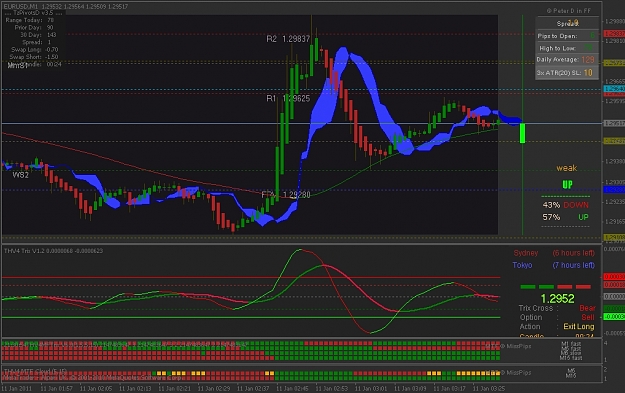
Task: Click Tokyo's '(7 hours left)' text
Action: pos(574,265)
